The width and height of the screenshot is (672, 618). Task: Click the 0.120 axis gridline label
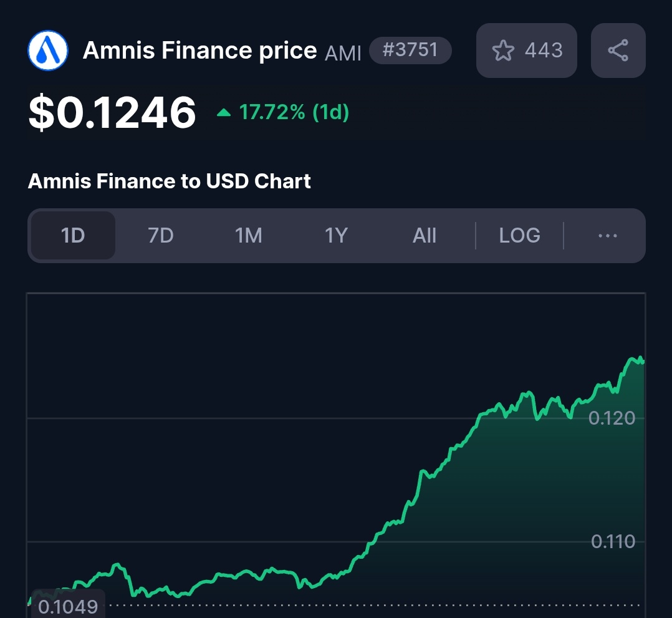[612, 418]
